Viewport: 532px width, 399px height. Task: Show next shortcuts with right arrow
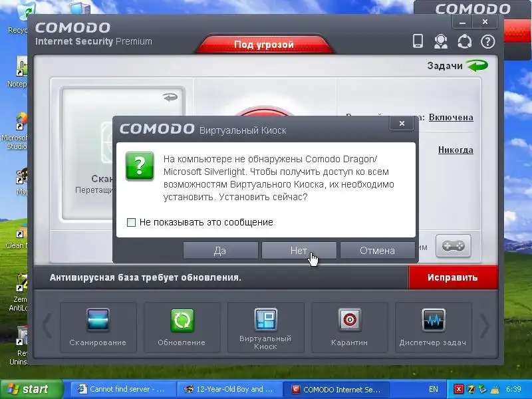[x=485, y=326]
